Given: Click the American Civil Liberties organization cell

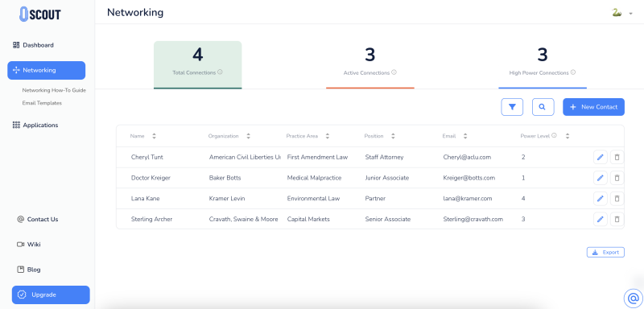Looking at the screenshot, I should coord(245,157).
